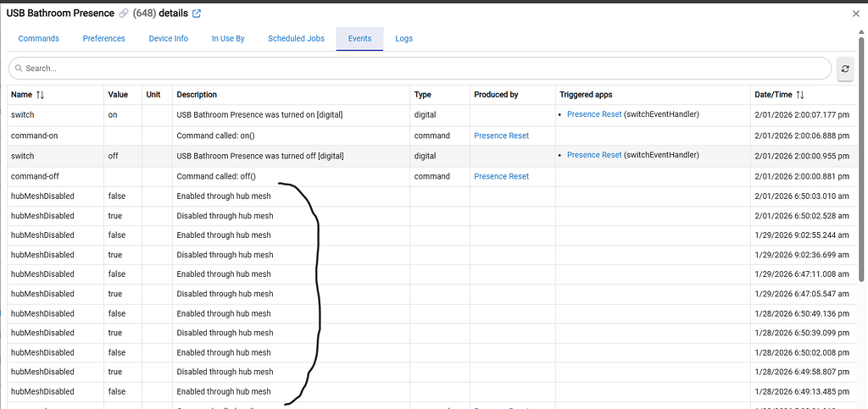Click timestamp 2/01/2026 2:00:00.955 pm
Screen dimensions: 868x409
point(802,156)
